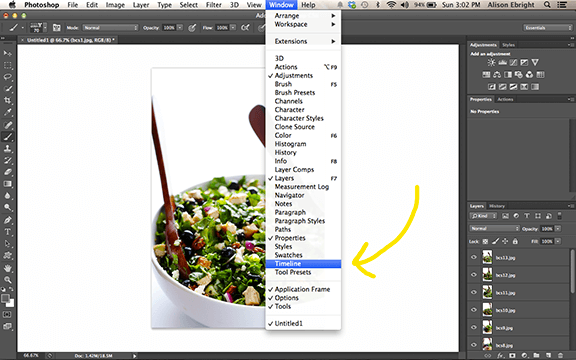Select the Eraser tool
Viewport: 576px width, 360px height.
tap(7, 172)
